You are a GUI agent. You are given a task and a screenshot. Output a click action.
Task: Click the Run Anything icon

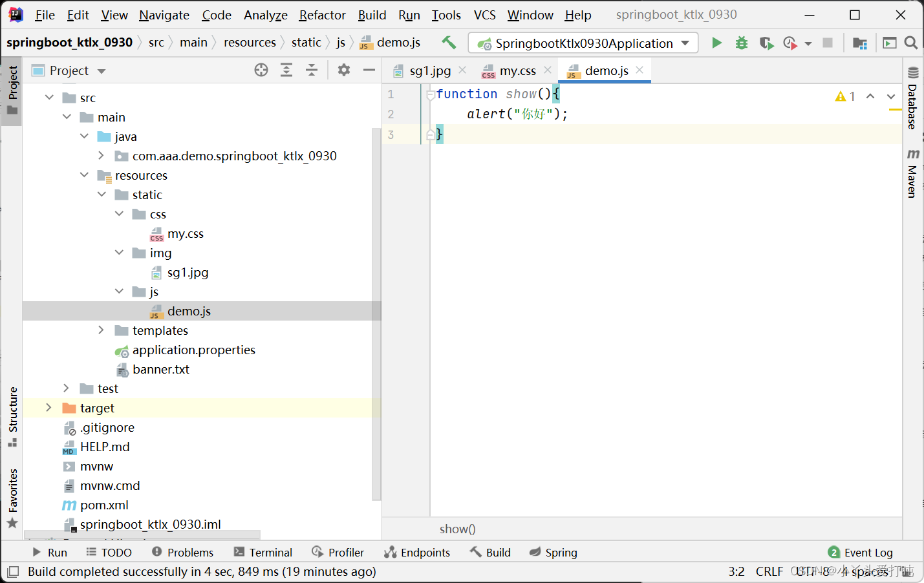tap(890, 43)
